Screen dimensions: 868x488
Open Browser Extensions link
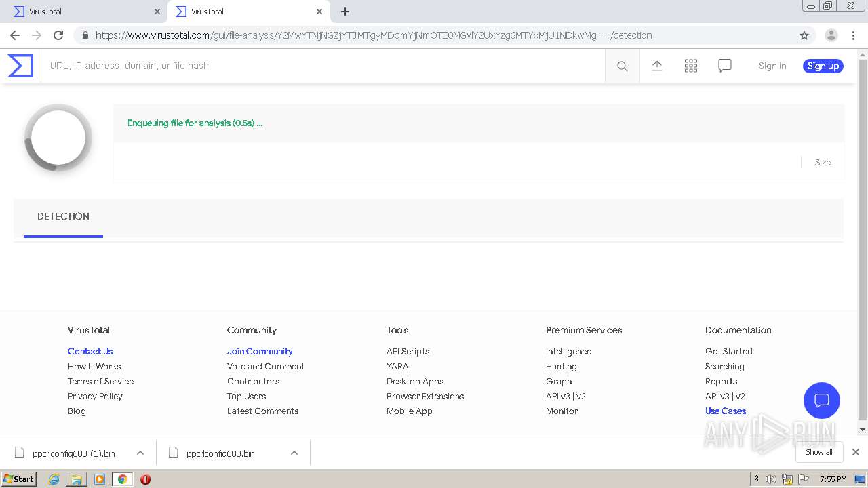coord(425,396)
